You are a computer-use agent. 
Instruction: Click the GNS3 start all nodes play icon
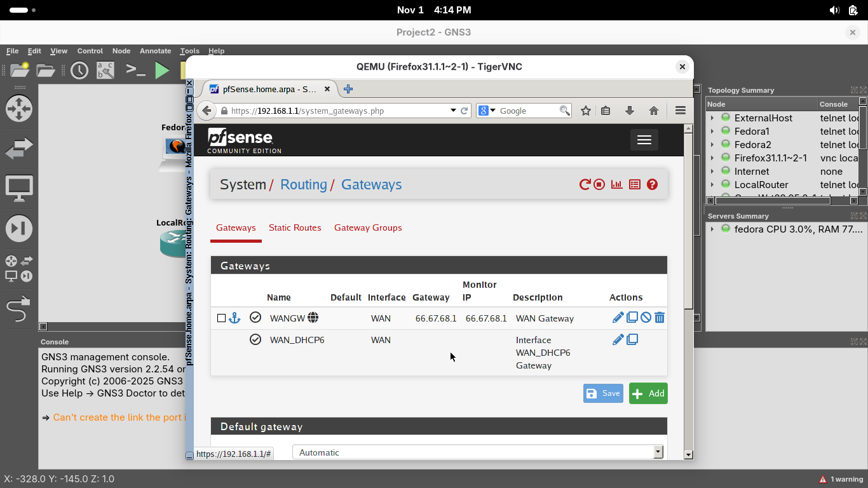coord(163,70)
